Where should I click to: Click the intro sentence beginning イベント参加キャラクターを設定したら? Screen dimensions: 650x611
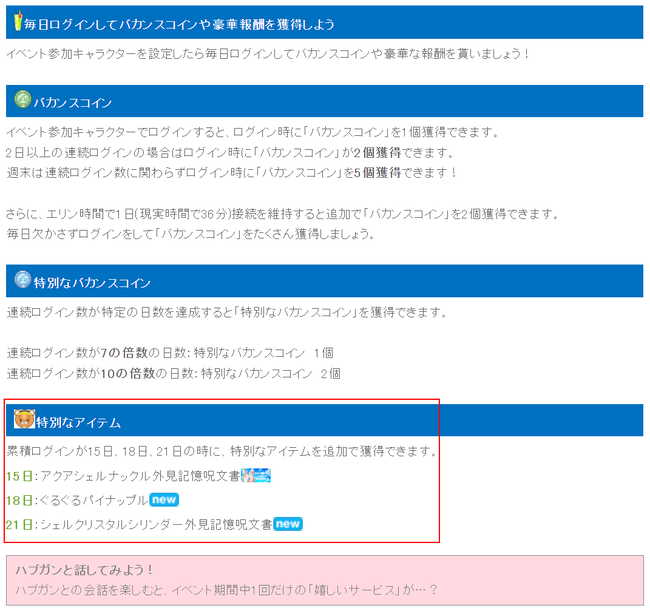pos(268,54)
